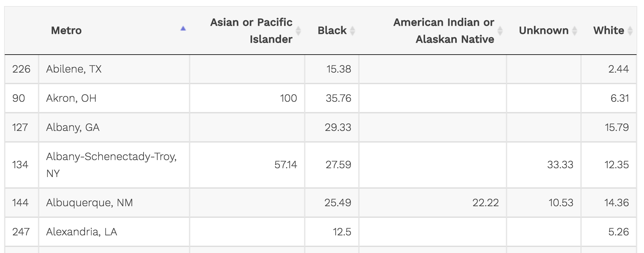Click the Metro column sort arrow
644x253 pixels.
point(183,29)
